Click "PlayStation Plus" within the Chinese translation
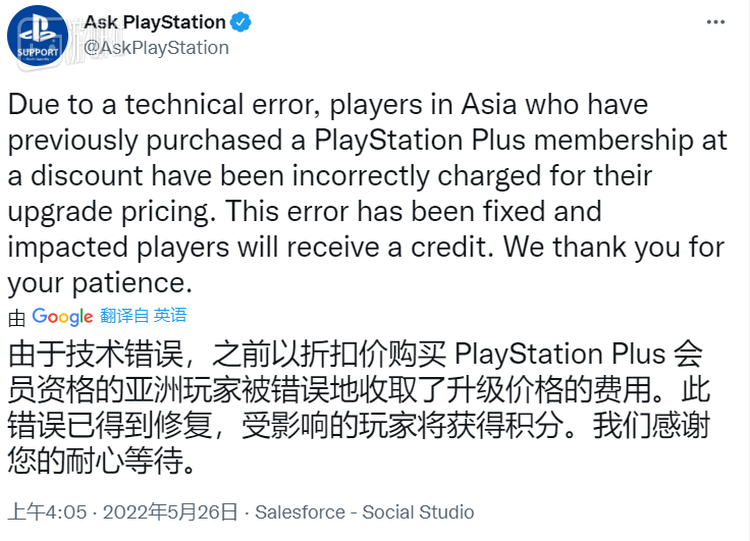The width and height of the screenshot is (750, 541). coord(560,354)
